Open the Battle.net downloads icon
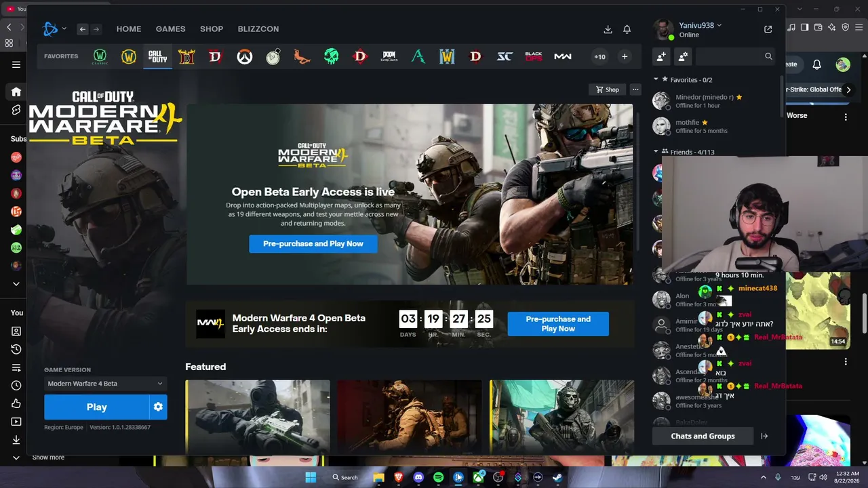 coord(608,29)
